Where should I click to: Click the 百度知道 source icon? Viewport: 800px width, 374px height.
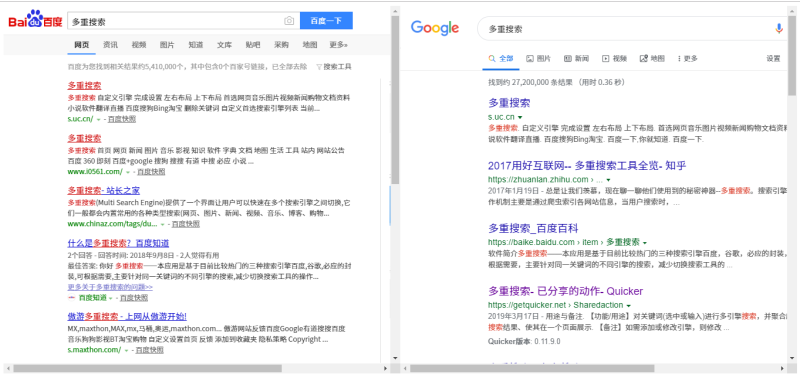71,297
